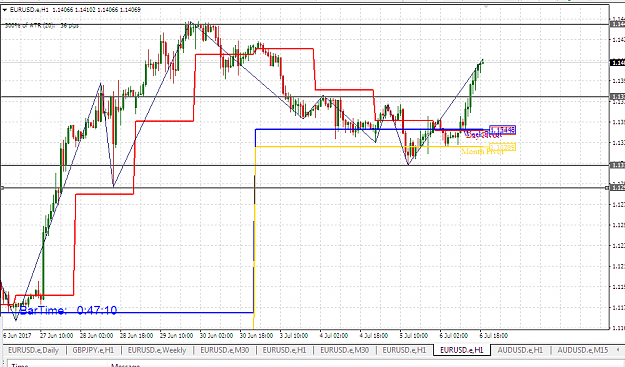
Task: Click the 6 Jul 18:00 time axis label
Action: pyautogui.click(x=493, y=336)
